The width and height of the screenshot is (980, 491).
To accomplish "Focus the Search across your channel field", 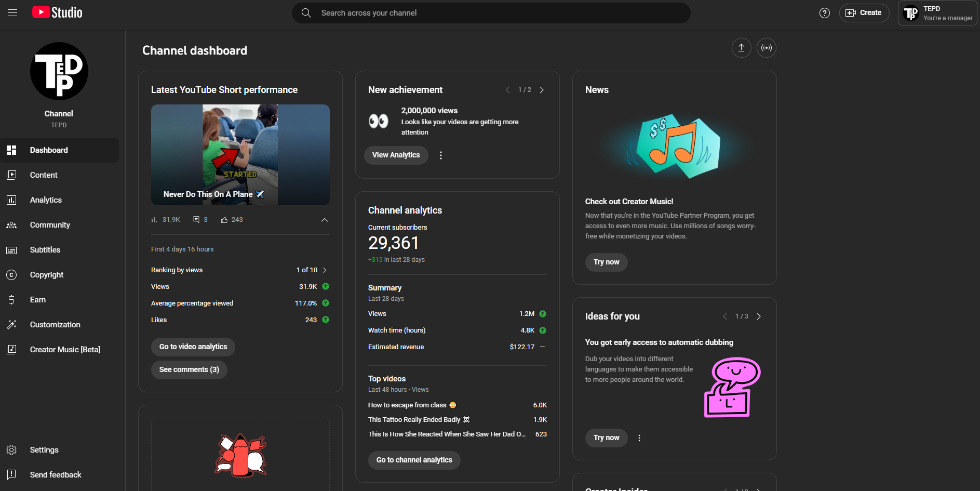I will pos(491,13).
